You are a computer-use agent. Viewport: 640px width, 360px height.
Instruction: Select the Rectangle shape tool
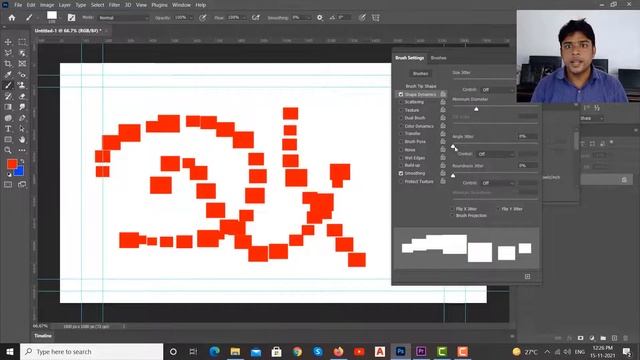[x=8, y=140]
